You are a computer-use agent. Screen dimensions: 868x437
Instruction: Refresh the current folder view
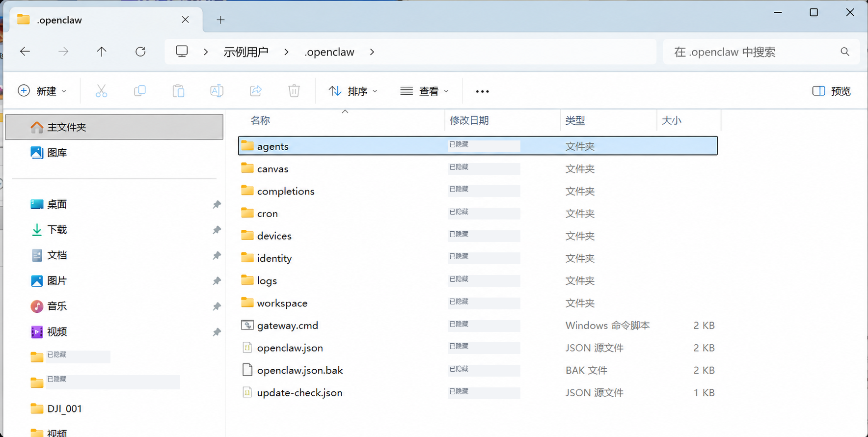140,52
